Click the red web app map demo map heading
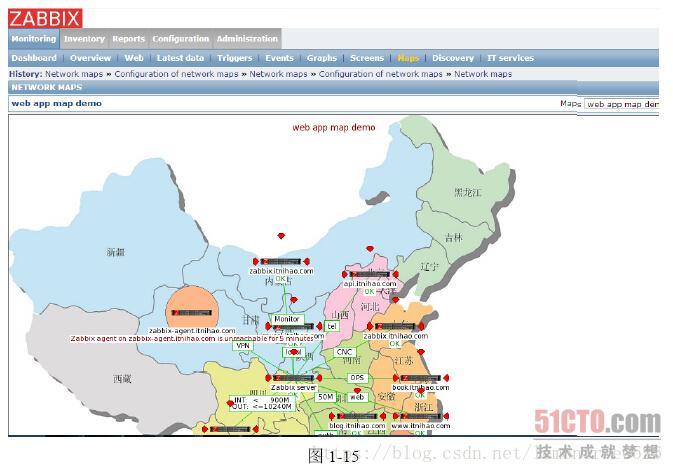 (x=334, y=127)
